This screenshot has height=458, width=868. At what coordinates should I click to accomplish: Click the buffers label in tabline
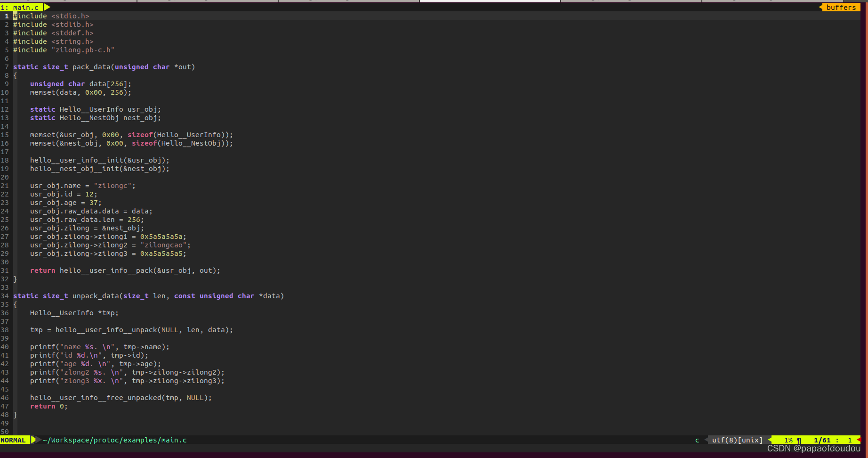(841, 8)
